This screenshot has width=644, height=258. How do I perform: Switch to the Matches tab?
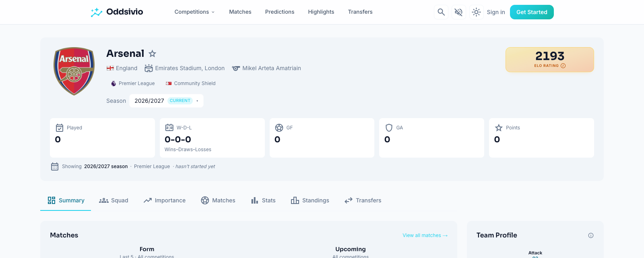tap(218, 200)
